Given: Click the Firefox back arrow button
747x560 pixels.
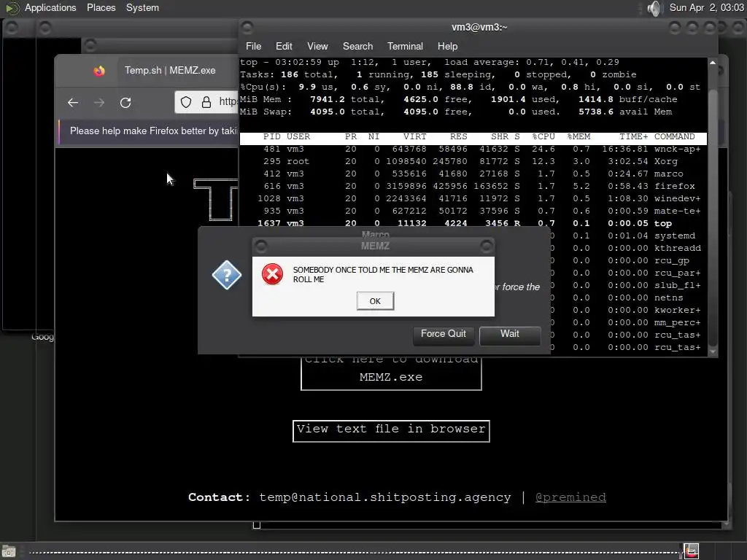Looking at the screenshot, I should pos(73,102).
